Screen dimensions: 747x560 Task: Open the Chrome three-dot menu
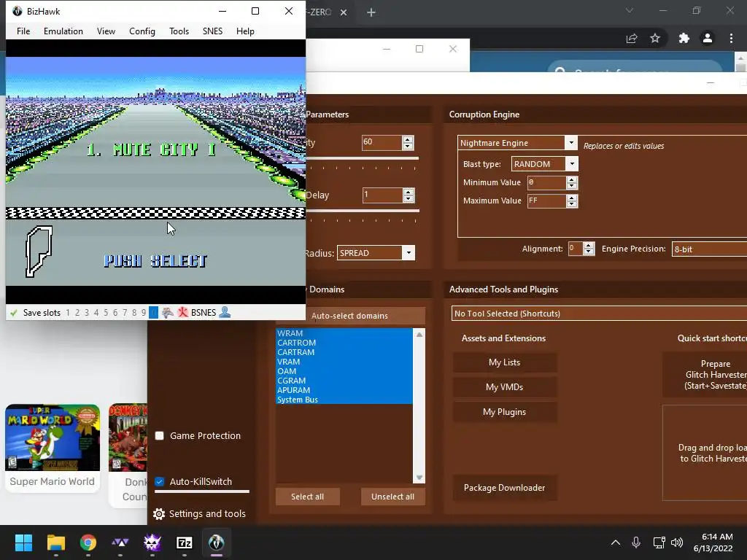731,38
